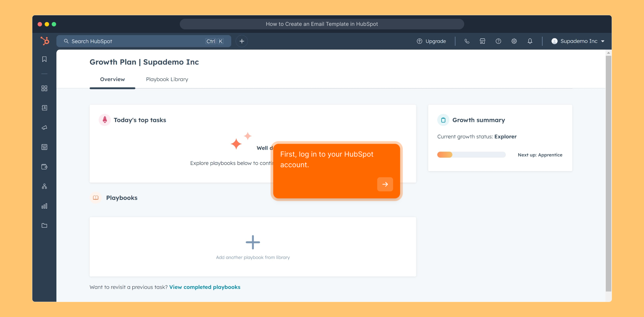Expand the Supademo Inc account dropdown
The width and height of the screenshot is (644, 317).
[x=578, y=41]
